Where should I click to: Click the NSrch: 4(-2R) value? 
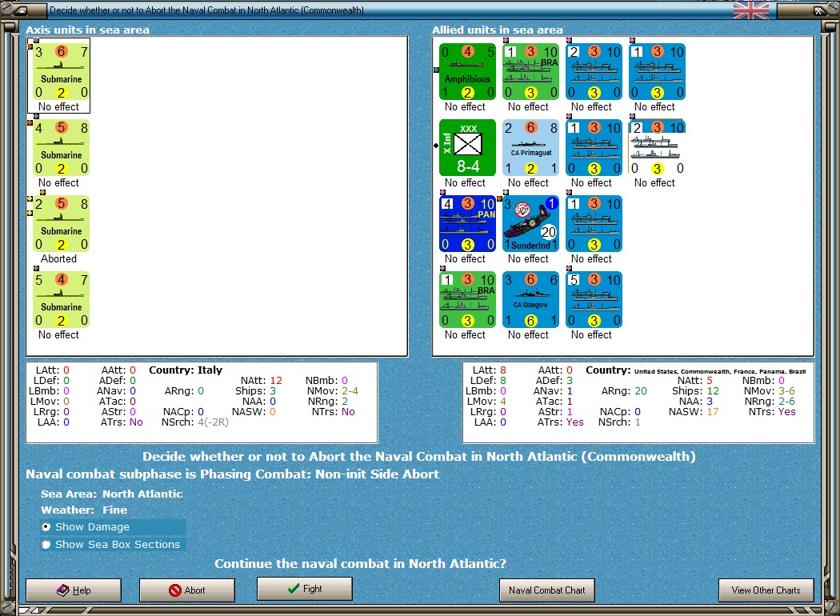(214, 422)
